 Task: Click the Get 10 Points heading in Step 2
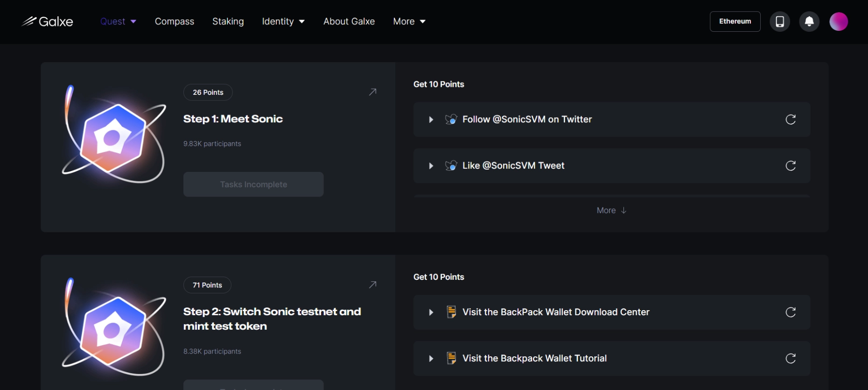pyautogui.click(x=439, y=277)
